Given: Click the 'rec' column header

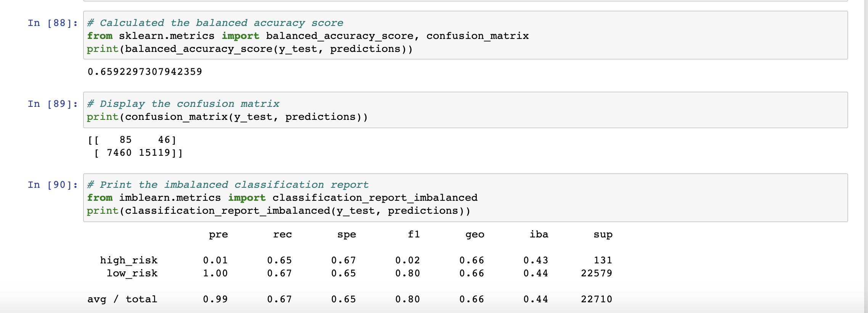Looking at the screenshot, I should tap(283, 235).
